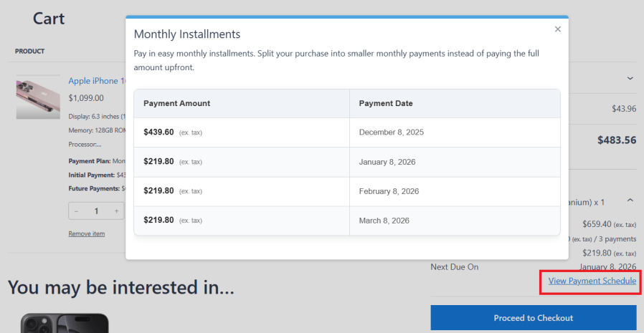Open the View Payment Schedule link

pyautogui.click(x=592, y=281)
